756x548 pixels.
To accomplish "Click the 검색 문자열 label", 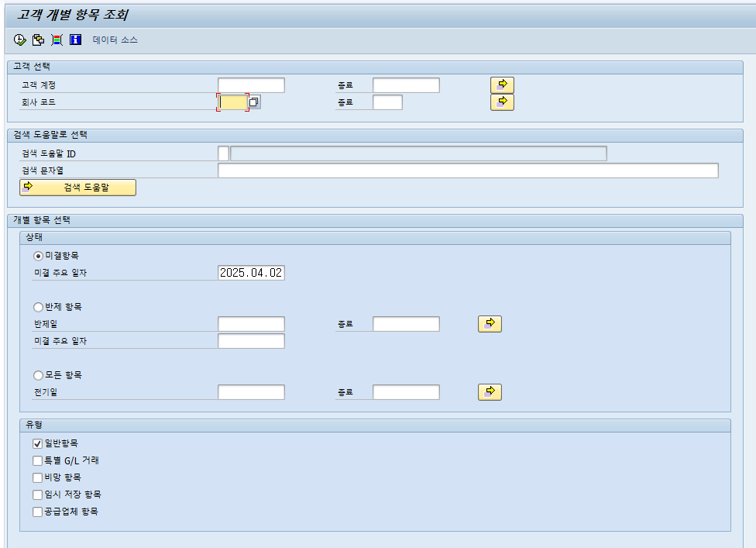I will pyautogui.click(x=43, y=171).
